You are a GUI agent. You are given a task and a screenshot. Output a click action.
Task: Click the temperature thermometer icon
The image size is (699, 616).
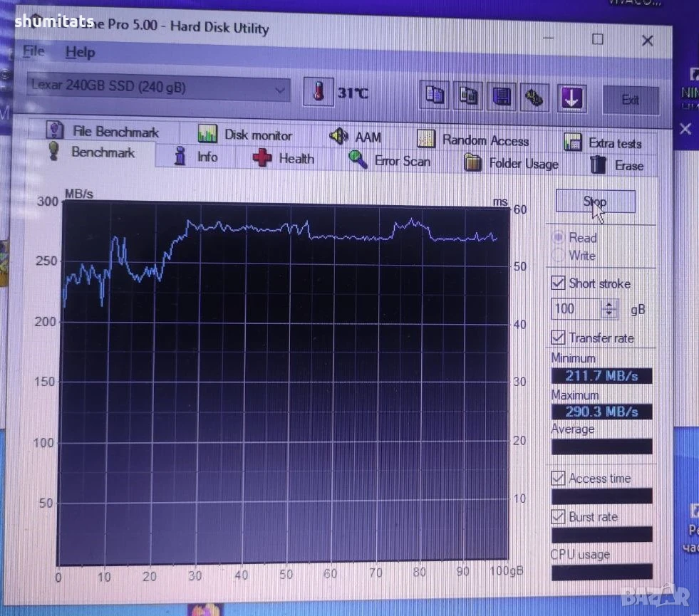[319, 91]
